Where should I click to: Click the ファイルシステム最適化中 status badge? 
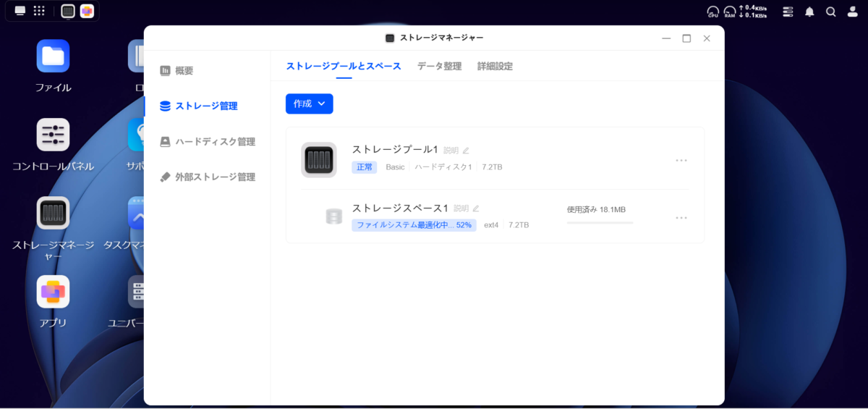pos(414,225)
